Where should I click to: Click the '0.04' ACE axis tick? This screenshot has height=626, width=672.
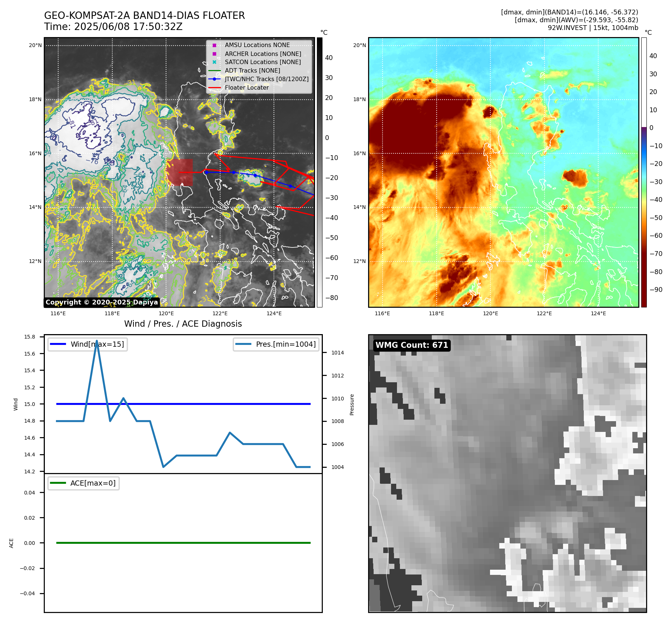(30, 493)
